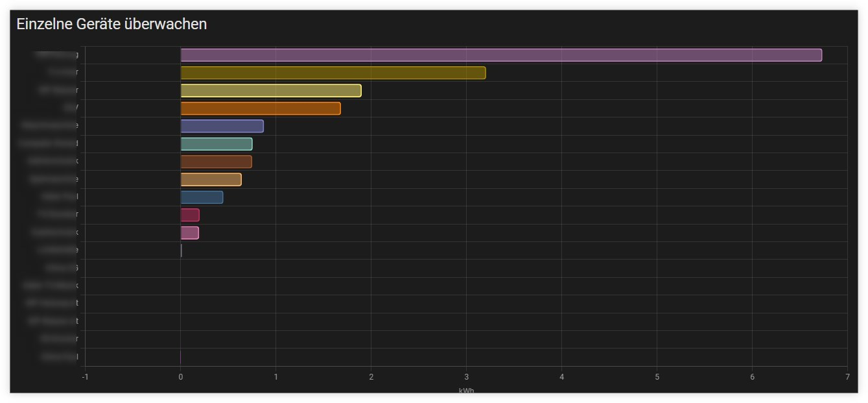Click the longest purple bar at the top
This screenshot has height=403, width=868.
coord(500,55)
